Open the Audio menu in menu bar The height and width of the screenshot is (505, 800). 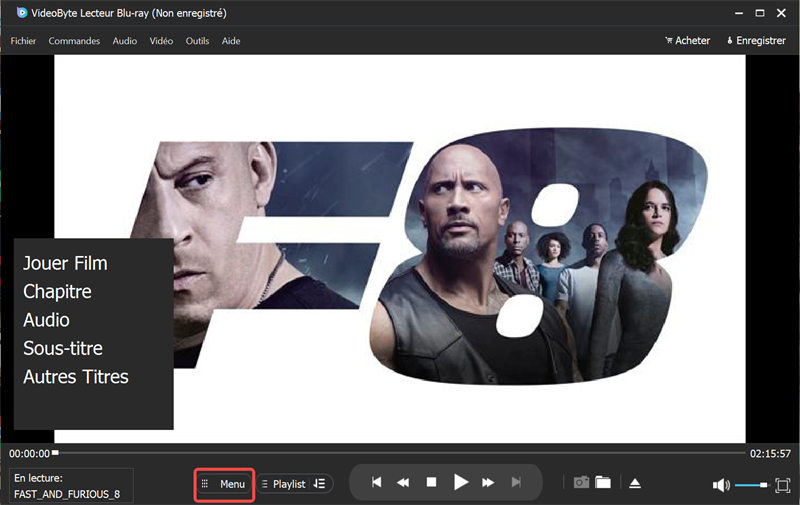tap(125, 41)
